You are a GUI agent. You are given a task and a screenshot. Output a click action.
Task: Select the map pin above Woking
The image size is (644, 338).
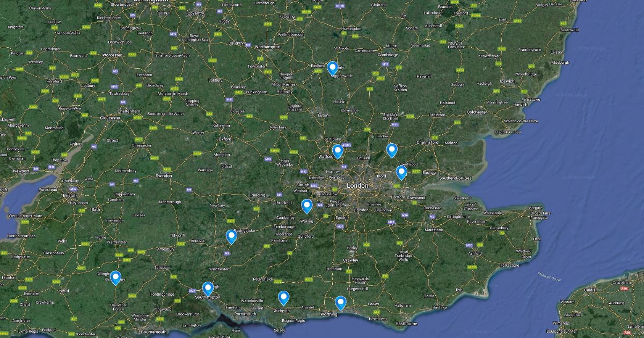pos(306,206)
